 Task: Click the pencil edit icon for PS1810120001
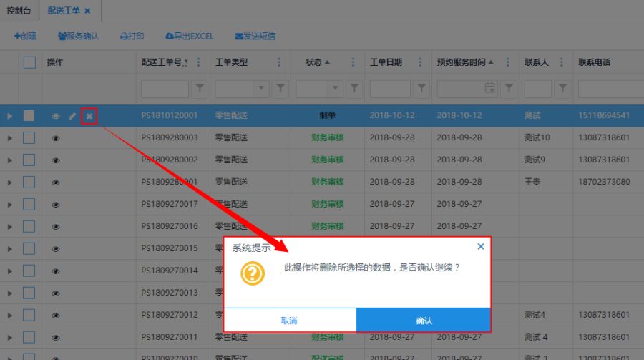tap(72, 116)
